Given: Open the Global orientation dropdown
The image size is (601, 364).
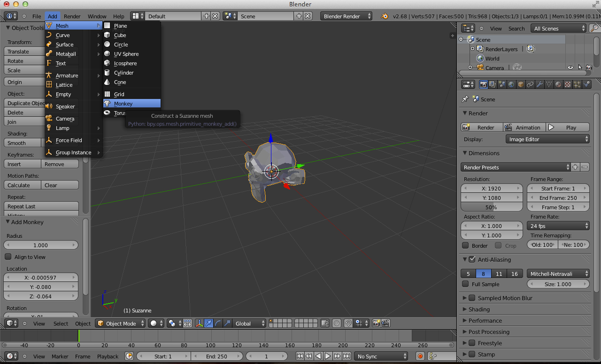Looking at the screenshot, I should pos(249,323).
